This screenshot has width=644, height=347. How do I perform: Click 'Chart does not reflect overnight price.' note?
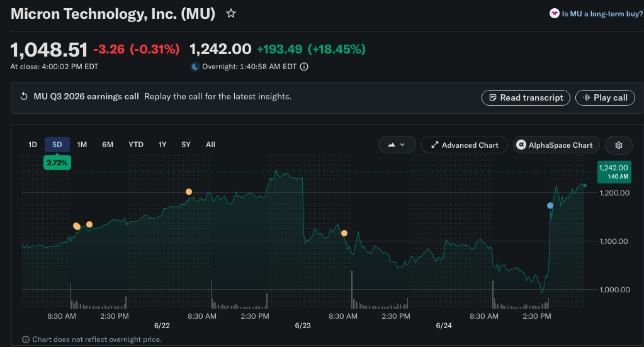tap(97, 339)
